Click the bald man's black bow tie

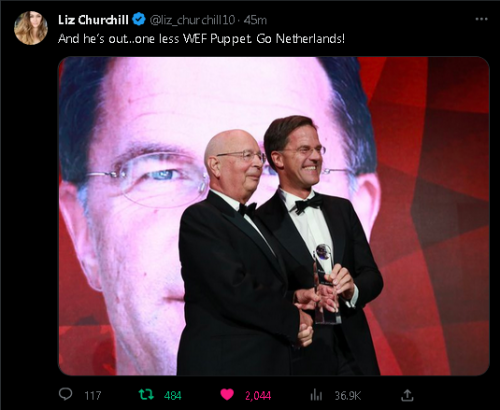click(x=247, y=210)
